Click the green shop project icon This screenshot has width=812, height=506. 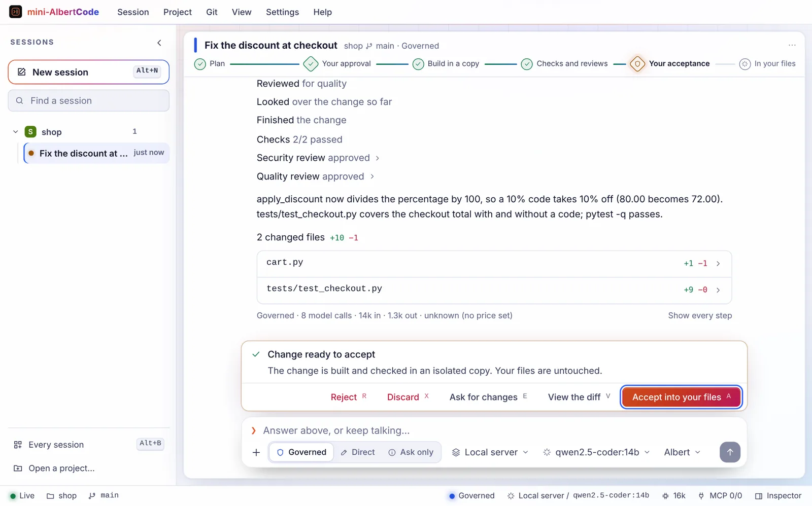(30, 132)
